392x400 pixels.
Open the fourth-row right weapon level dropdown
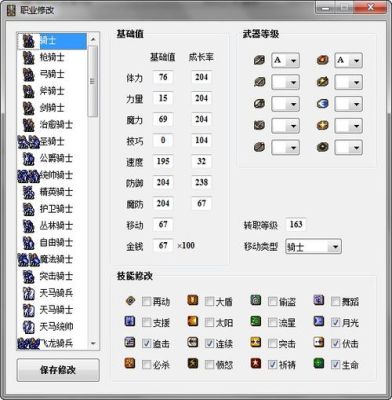[x=348, y=126]
